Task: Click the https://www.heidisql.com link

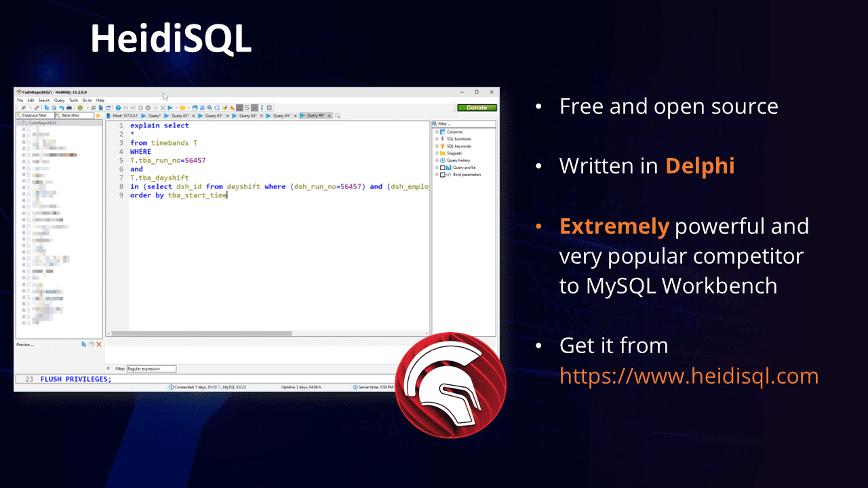Action: click(689, 375)
